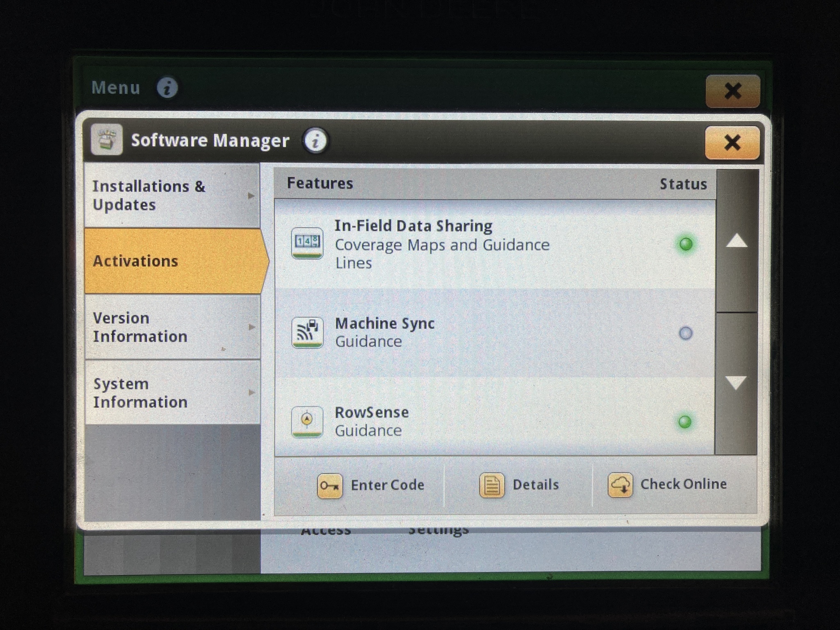Select the Machine Sync row title
This screenshot has height=630, width=840.
tap(385, 324)
